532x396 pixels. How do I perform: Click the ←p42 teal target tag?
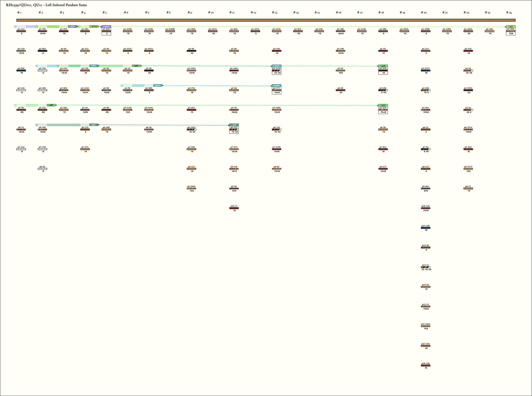pos(276,86)
